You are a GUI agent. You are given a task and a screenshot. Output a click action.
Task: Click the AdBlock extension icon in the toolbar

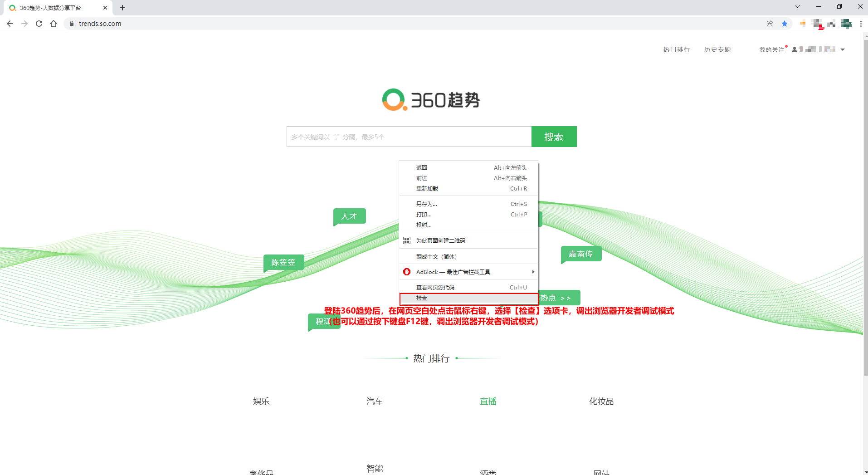coord(818,23)
